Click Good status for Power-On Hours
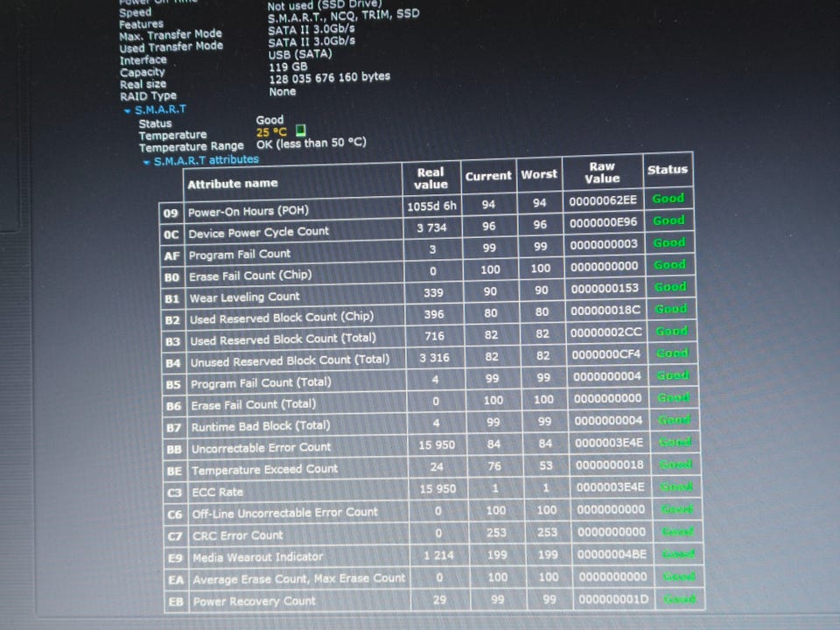This screenshot has width=840, height=630. [x=668, y=199]
